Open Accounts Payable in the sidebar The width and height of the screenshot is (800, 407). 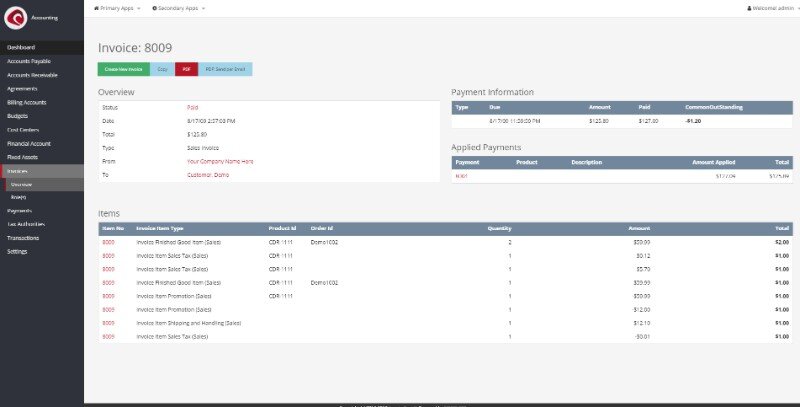[28, 61]
